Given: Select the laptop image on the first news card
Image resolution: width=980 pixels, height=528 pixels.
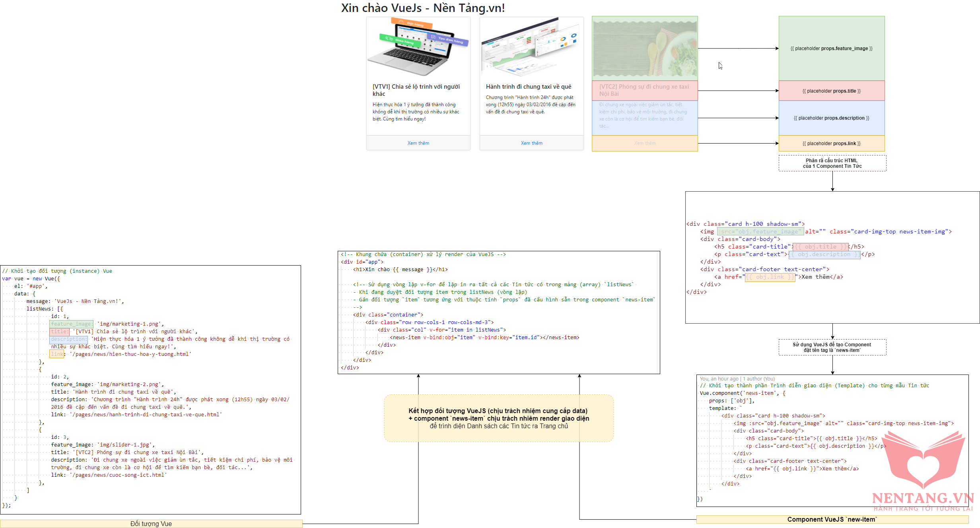Looking at the screenshot, I should tap(418, 48).
